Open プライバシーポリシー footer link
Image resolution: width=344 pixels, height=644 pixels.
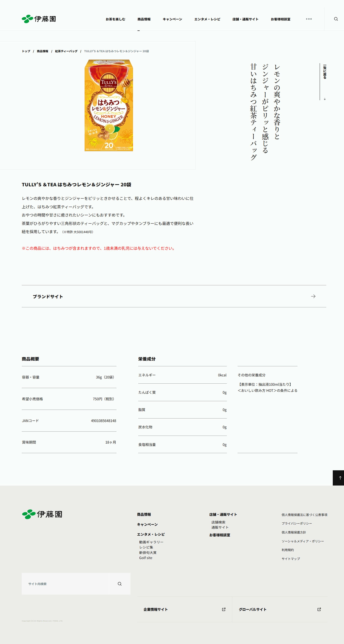(297, 523)
